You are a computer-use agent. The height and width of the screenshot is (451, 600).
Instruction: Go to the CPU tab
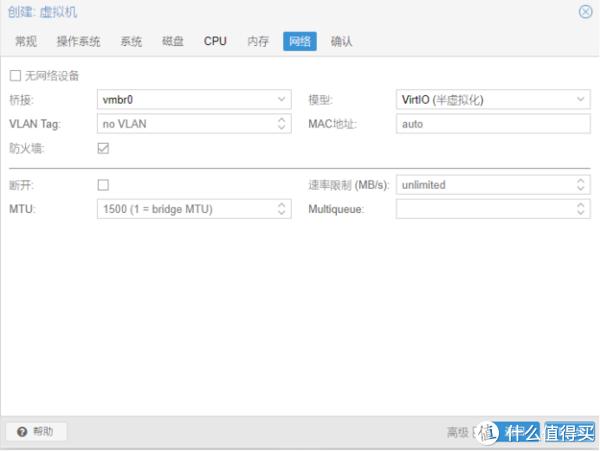(215, 41)
